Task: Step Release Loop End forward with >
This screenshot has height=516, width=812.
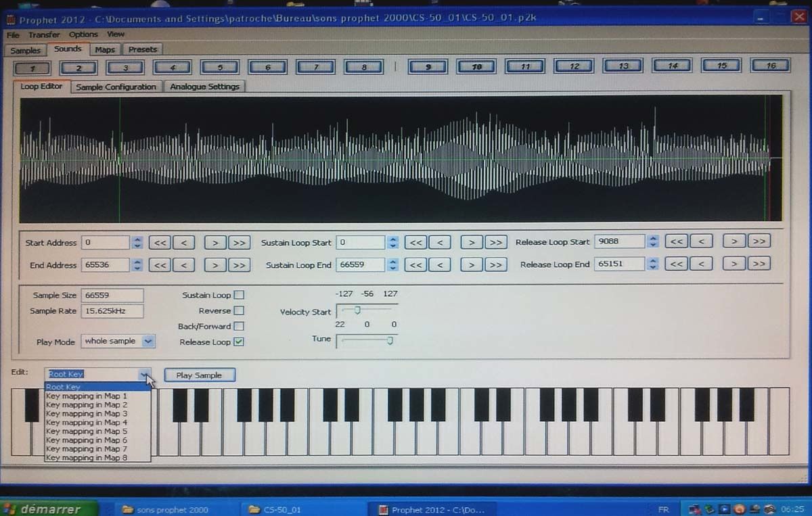Action: coord(734,264)
